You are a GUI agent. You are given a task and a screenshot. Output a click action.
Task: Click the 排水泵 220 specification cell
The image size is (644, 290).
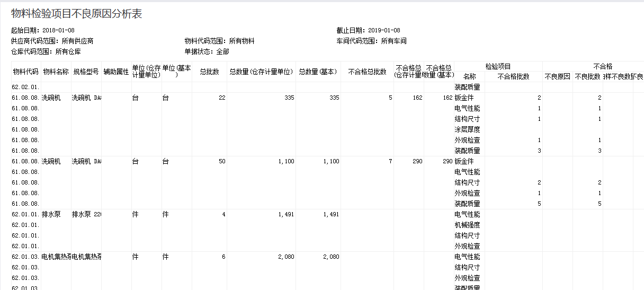pos(86,214)
